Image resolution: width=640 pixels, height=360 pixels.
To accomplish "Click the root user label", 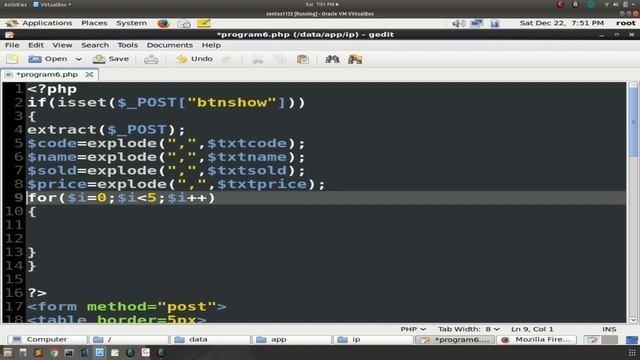I will 626,23.
